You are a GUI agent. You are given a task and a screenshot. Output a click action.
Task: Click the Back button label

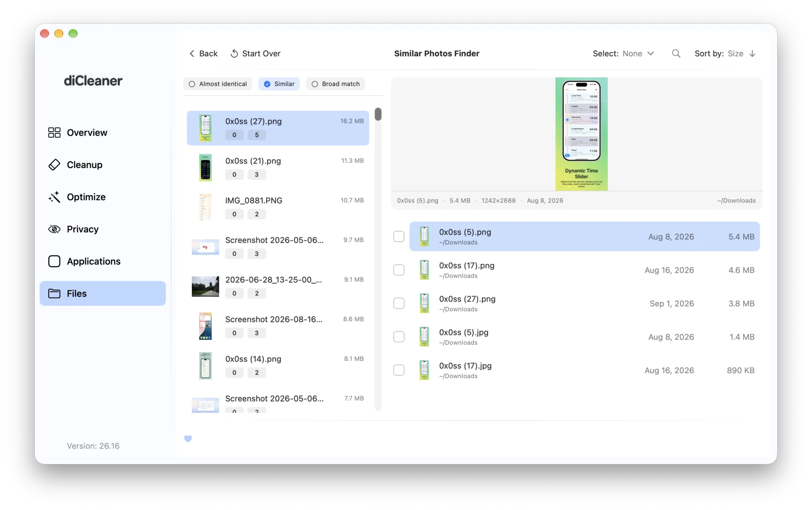pyautogui.click(x=208, y=53)
